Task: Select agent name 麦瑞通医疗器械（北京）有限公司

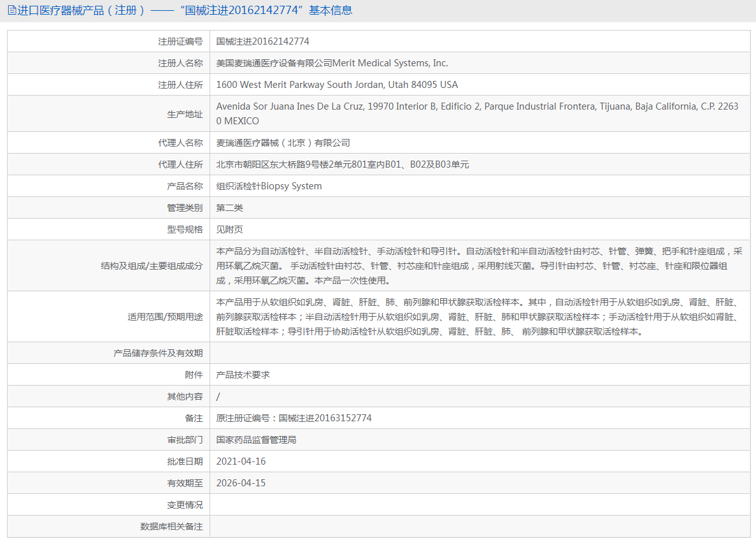Action: click(x=283, y=143)
